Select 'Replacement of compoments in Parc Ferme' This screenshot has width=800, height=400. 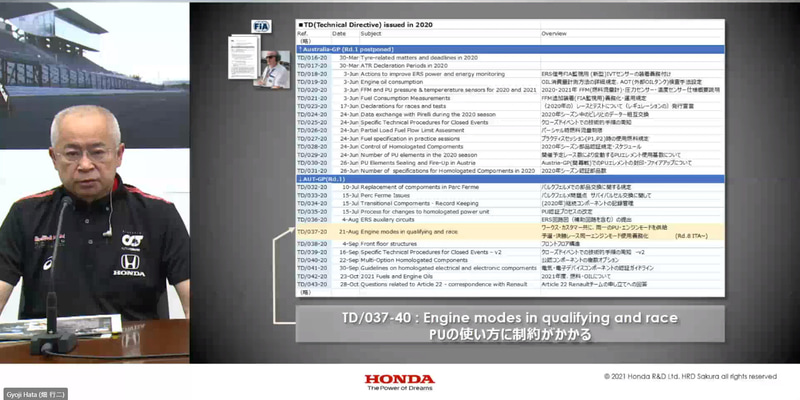(419, 187)
